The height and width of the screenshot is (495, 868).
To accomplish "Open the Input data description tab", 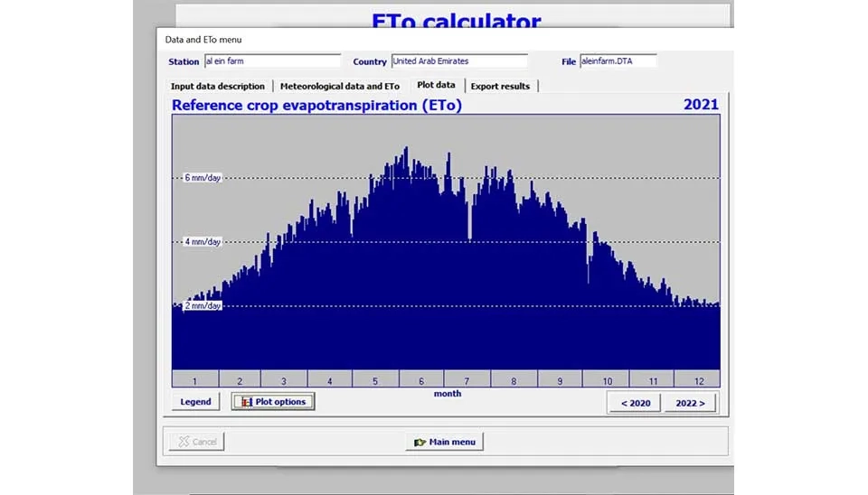I will (x=218, y=86).
